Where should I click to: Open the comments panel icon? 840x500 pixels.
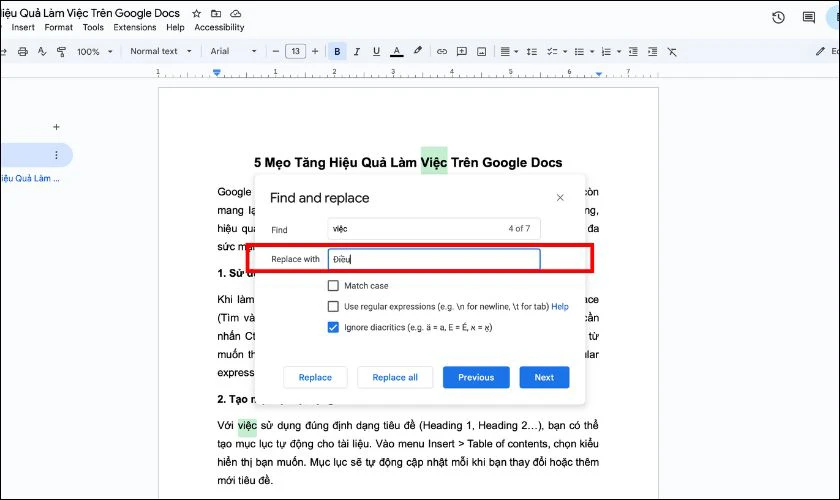[808, 18]
